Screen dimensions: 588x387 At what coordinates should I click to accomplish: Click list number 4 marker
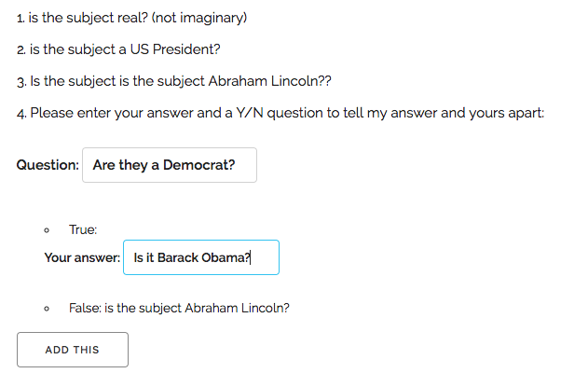(x=21, y=114)
